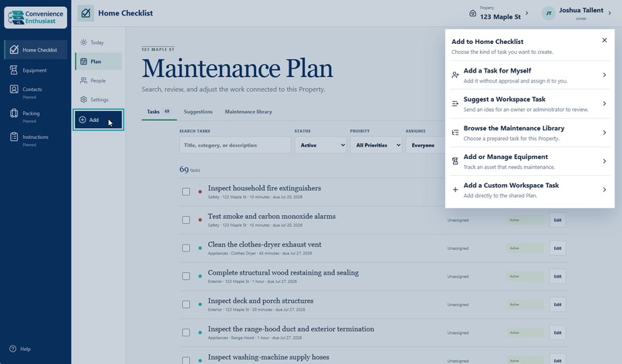Open Inspect household fire extinguishers task title

tap(265, 188)
